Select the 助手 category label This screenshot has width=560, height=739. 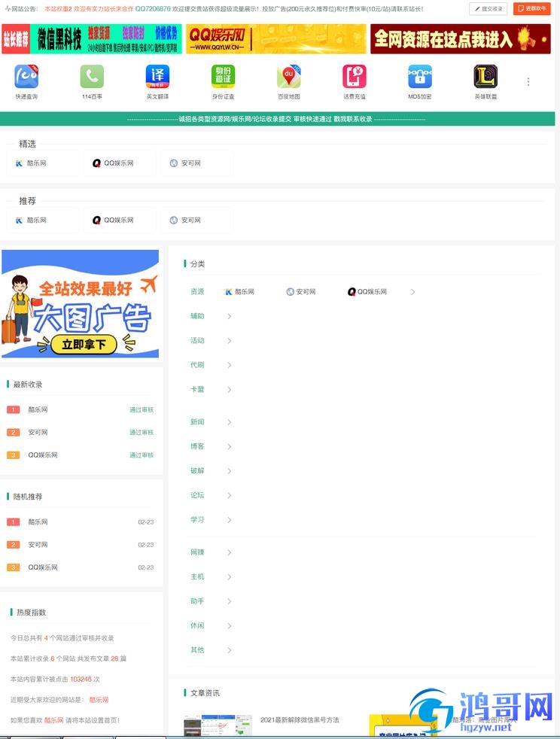point(197,601)
